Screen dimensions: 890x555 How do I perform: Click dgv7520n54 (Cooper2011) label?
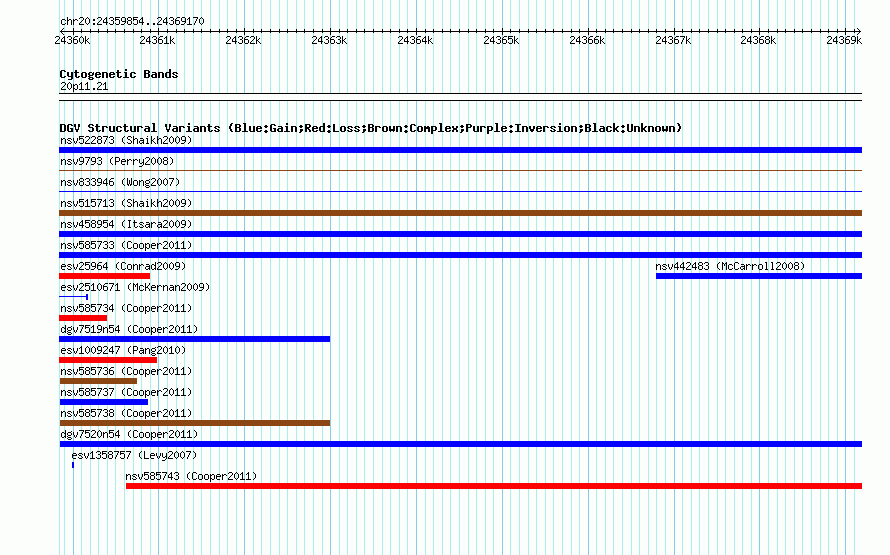tap(129, 434)
